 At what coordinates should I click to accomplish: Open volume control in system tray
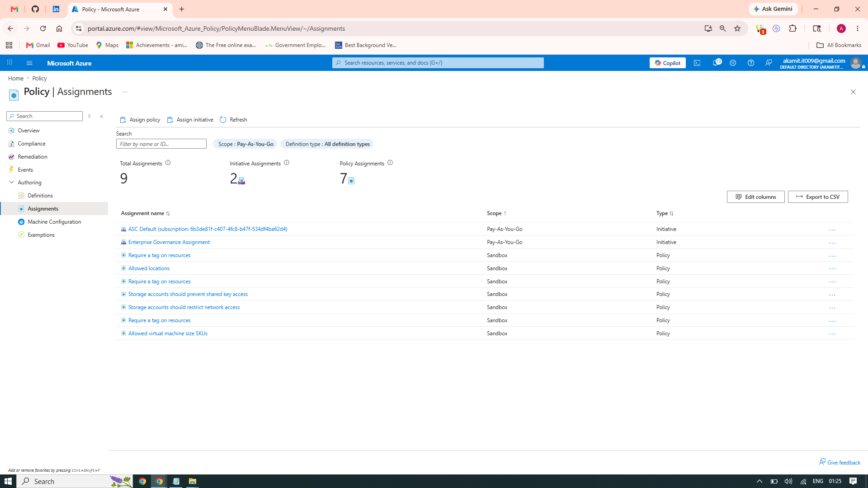(x=788, y=481)
